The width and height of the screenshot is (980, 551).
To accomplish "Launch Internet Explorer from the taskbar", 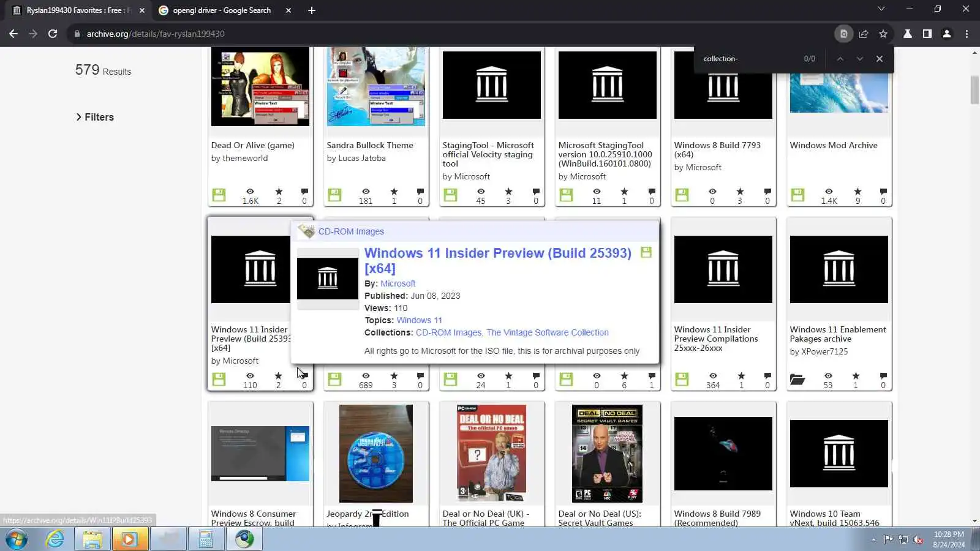I will (55, 539).
